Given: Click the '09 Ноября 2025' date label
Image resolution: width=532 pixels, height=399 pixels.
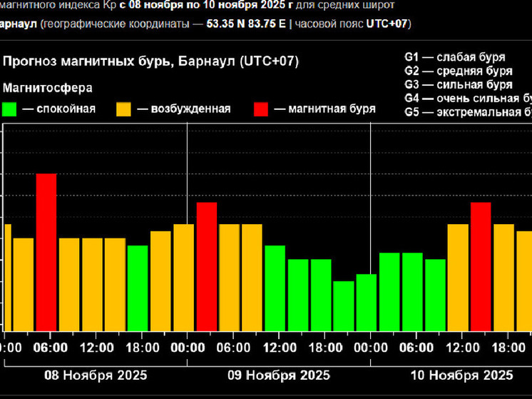Looking at the screenshot, I should (x=279, y=375).
